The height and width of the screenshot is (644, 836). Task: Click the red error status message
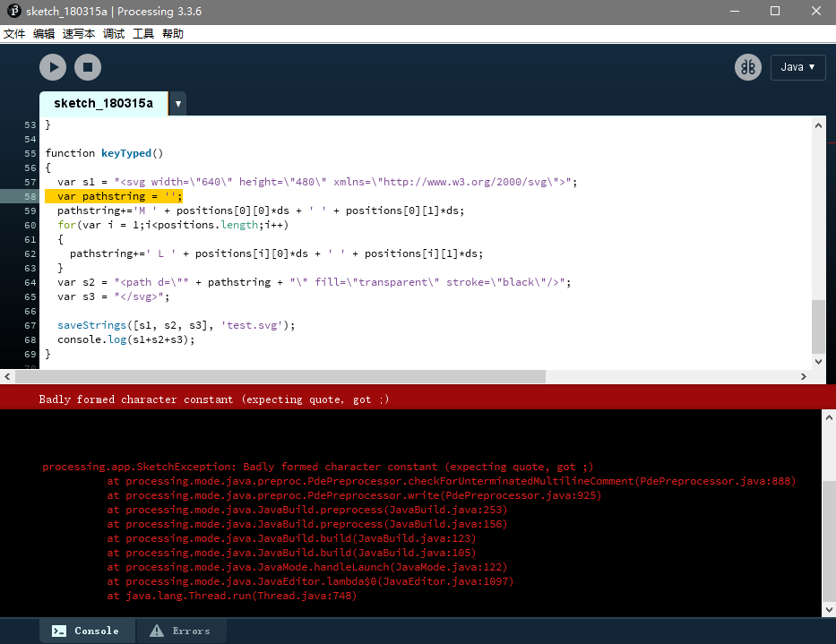tap(214, 399)
